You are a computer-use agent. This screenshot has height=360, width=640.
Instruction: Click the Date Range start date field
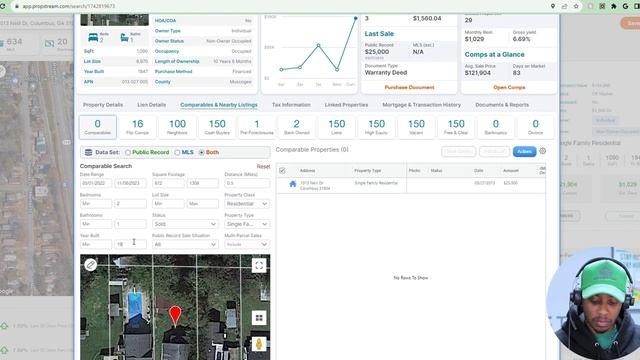(96, 183)
